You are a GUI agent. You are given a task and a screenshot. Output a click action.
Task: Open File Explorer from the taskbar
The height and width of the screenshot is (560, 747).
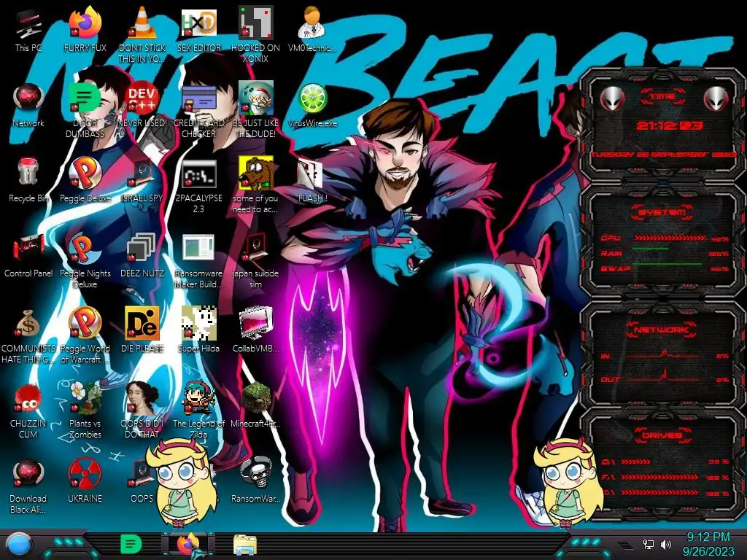tap(245, 545)
